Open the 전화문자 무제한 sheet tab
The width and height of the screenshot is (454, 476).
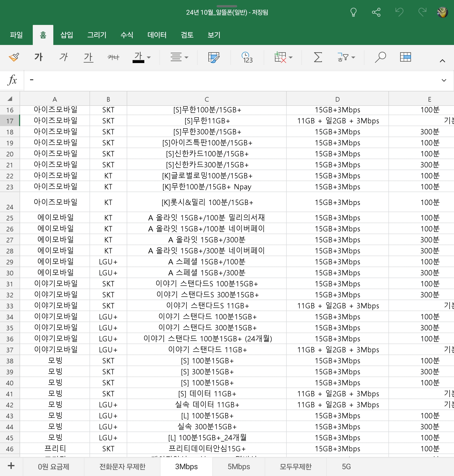point(122,467)
